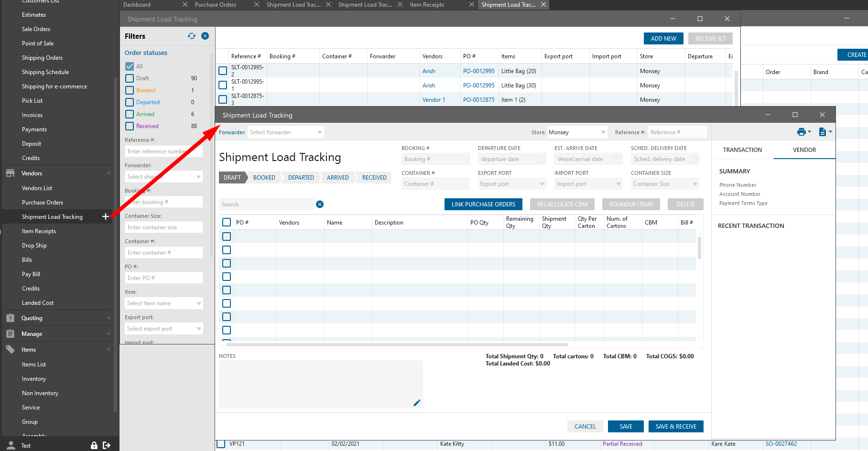The image size is (868, 451).
Task: Open the departure date calendar icon
Action: 541,159
